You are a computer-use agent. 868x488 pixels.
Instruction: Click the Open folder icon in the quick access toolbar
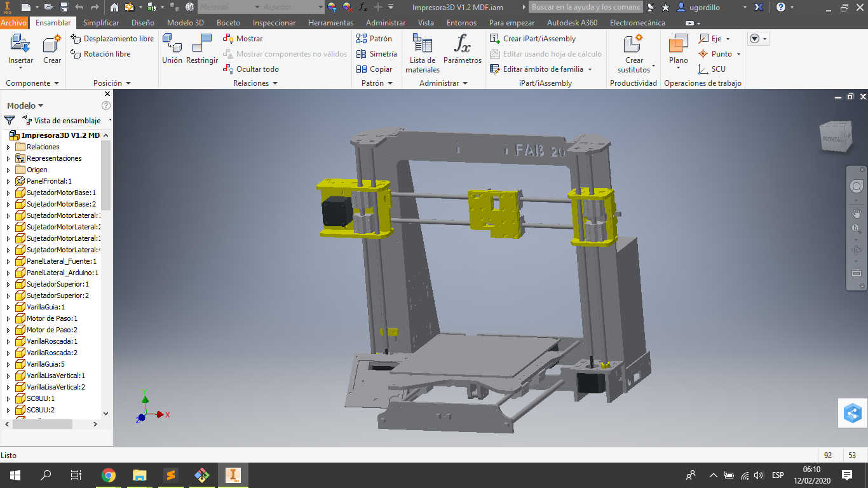click(48, 7)
